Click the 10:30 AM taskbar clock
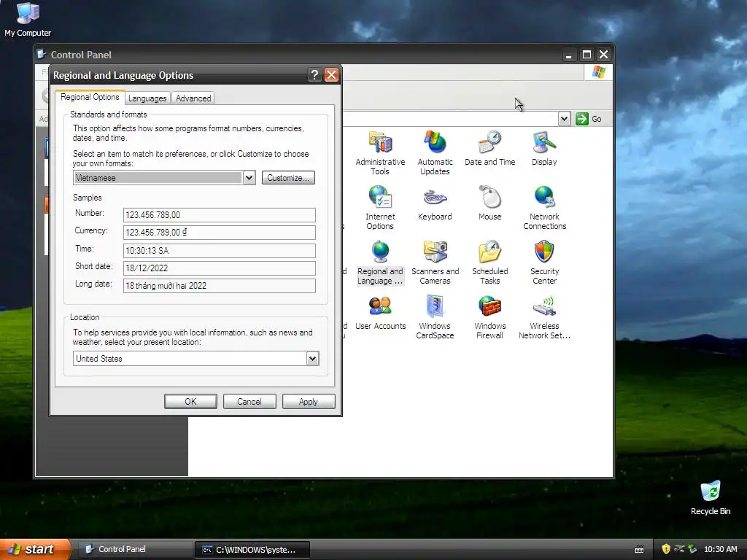Image resolution: width=747 pixels, height=560 pixels. [x=720, y=549]
